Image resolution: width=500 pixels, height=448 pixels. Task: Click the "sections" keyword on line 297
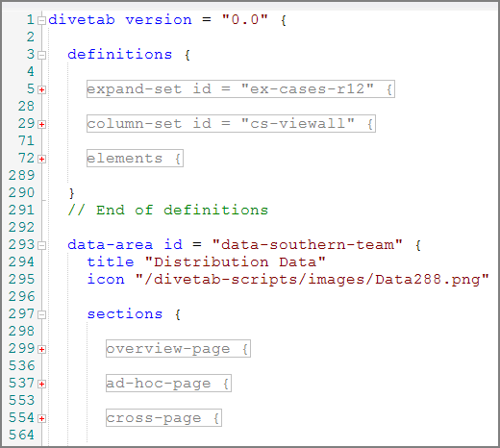pyautogui.click(x=125, y=314)
